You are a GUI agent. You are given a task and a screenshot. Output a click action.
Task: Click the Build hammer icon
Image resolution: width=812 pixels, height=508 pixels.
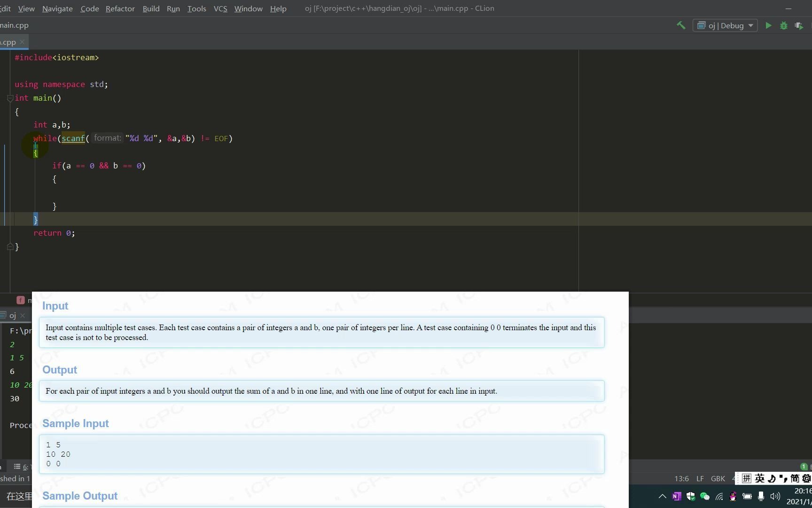[x=681, y=25]
